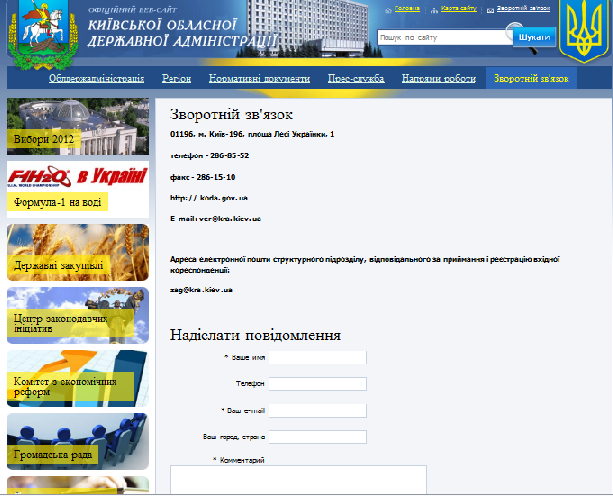Open the Напрями роботи menu item
Screen dimensions: 613x496
coord(436,79)
